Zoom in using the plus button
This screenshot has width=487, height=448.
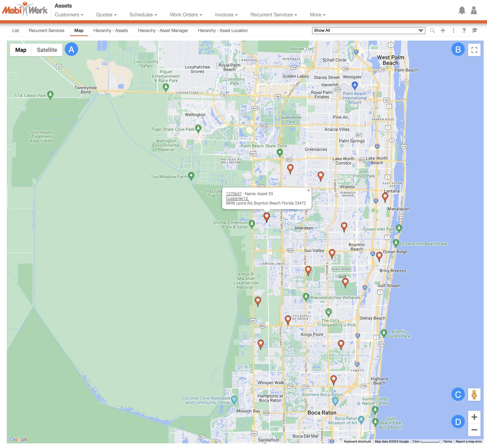[474, 417]
